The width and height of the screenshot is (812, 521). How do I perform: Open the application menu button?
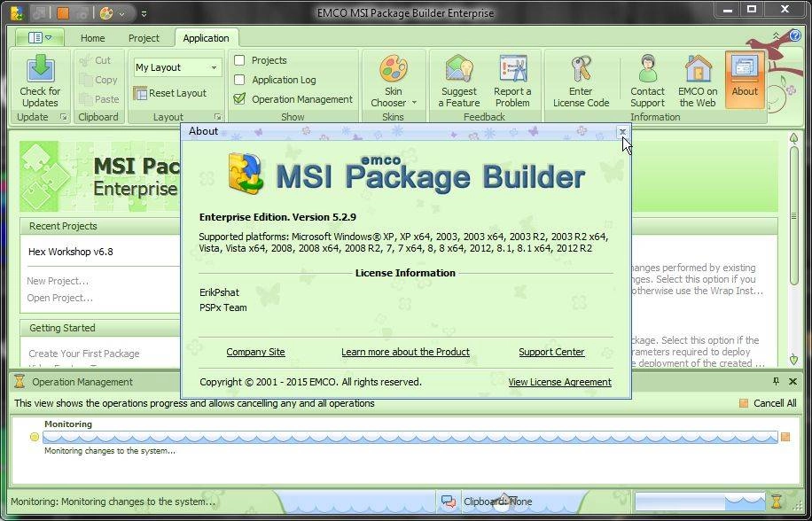[x=40, y=37]
